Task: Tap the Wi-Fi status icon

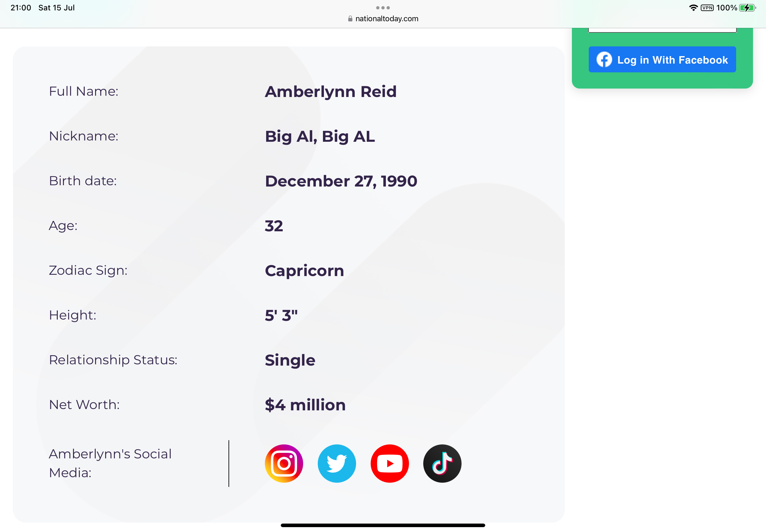Action: coord(693,8)
